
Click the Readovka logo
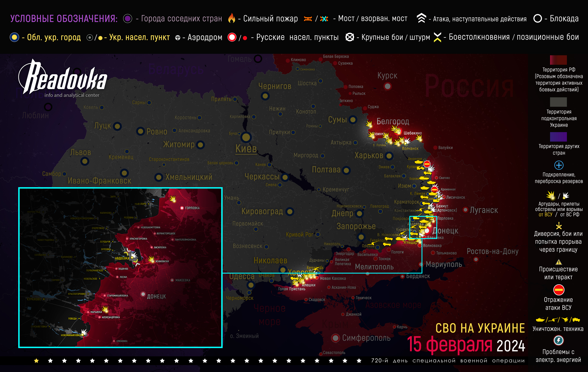pyautogui.click(x=63, y=78)
